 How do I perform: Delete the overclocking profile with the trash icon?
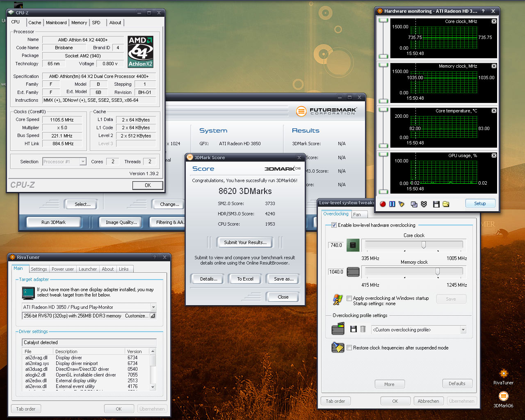point(363,329)
